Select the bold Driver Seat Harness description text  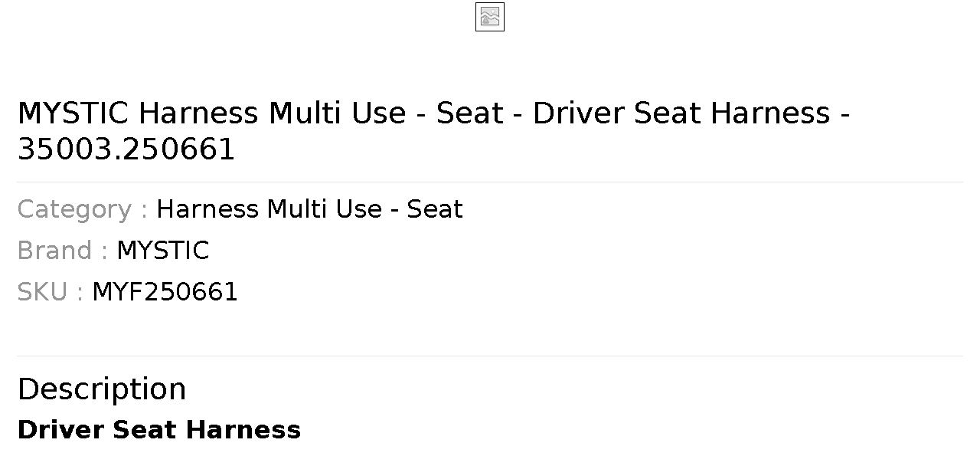point(158,430)
